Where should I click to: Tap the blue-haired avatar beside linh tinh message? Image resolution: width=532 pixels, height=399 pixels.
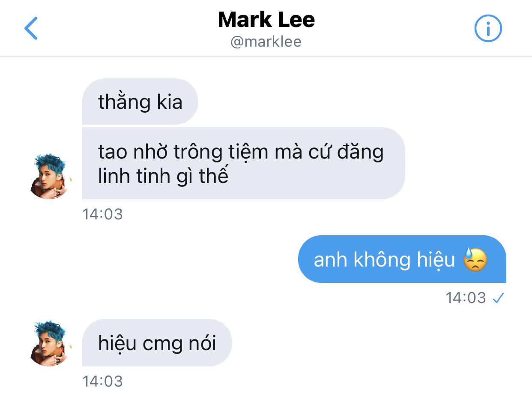(x=49, y=176)
